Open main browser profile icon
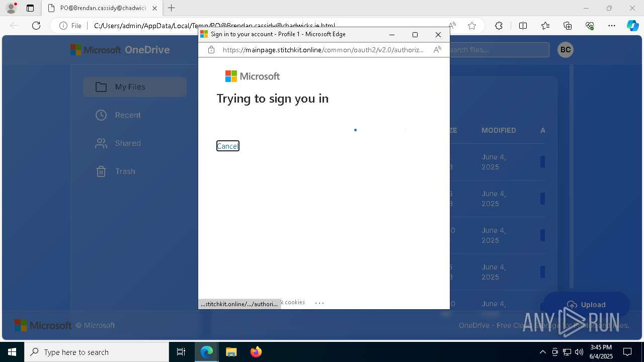 [11, 8]
